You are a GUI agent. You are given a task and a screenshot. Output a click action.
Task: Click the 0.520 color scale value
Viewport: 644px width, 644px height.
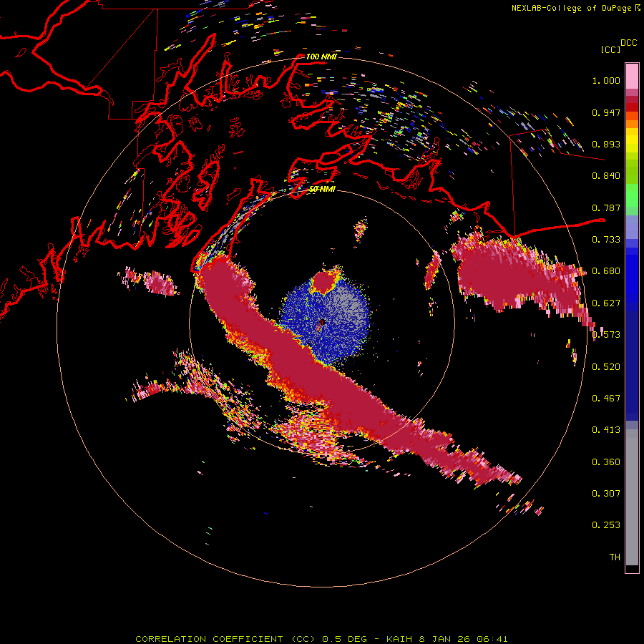tap(606, 367)
